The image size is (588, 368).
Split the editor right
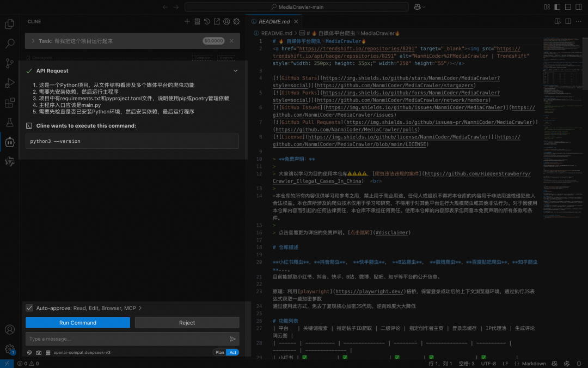(x=568, y=21)
